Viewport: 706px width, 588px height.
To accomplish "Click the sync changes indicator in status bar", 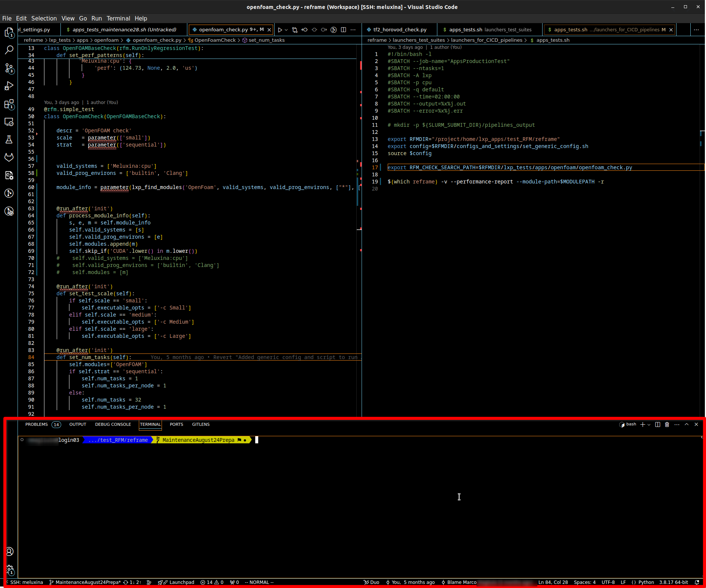I will pos(132,582).
